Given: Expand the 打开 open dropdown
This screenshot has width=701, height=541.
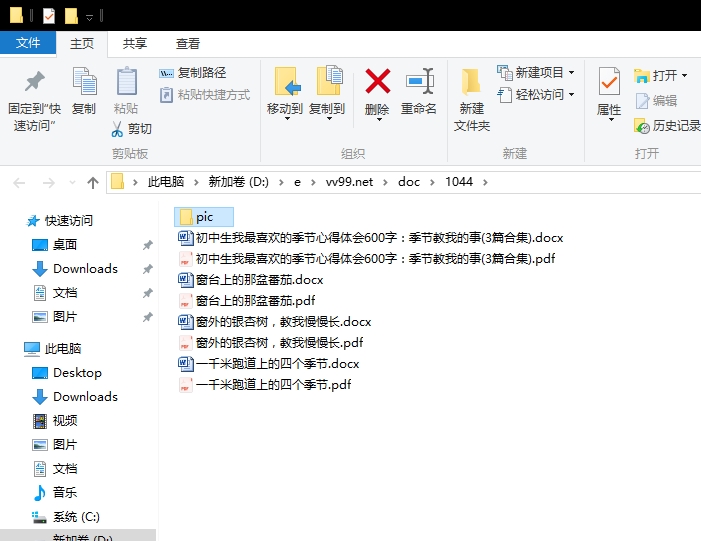Looking at the screenshot, I should 684,76.
